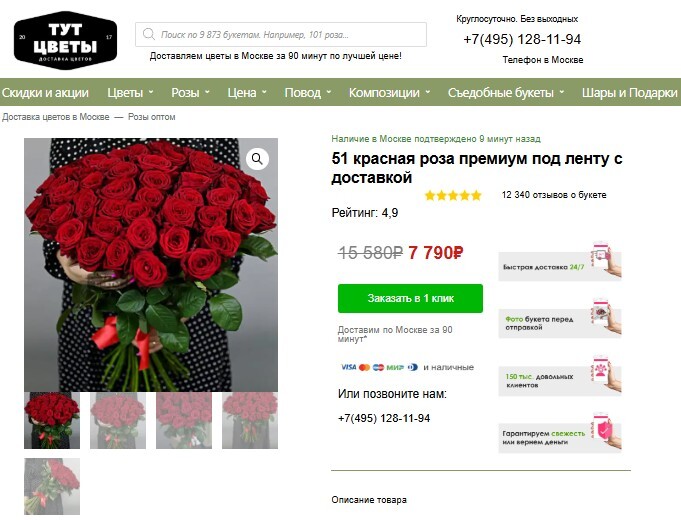Screen dimensions: 681x520
Task: Follow the Розы оптом breadcrumb link
Action: [152, 117]
